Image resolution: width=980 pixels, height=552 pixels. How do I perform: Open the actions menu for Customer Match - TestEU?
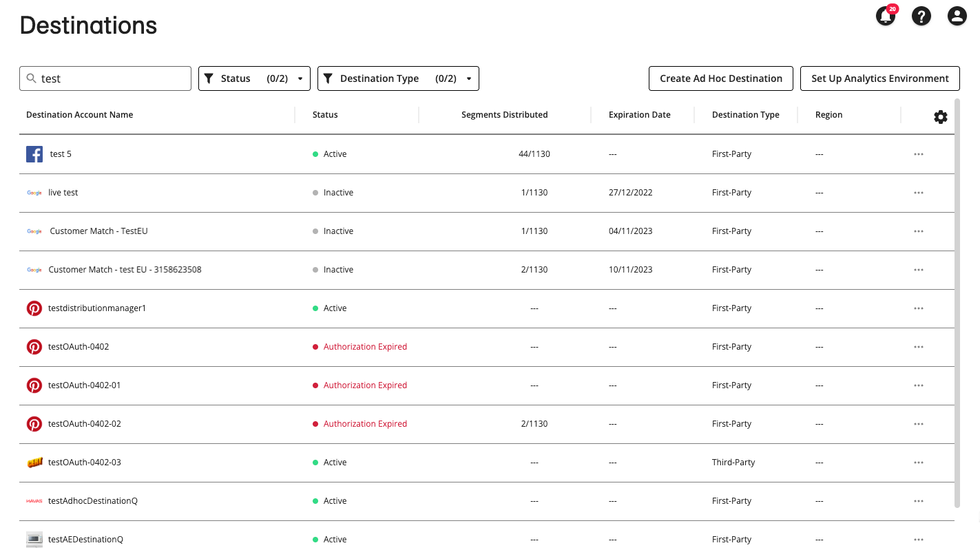click(x=919, y=231)
